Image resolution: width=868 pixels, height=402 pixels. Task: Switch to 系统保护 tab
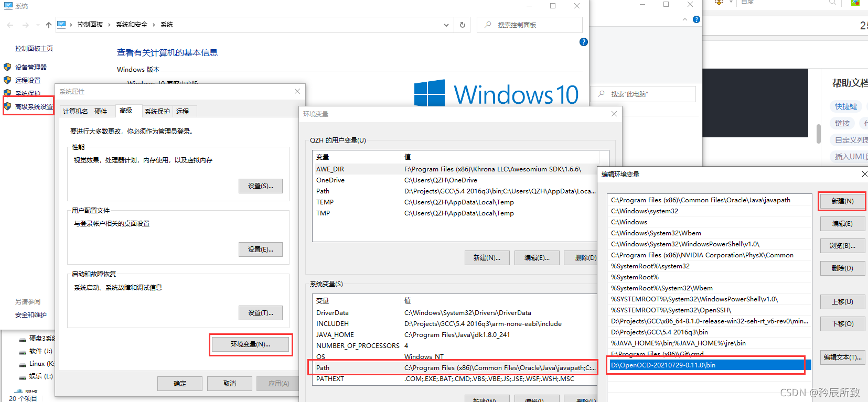[x=157, y=111]
